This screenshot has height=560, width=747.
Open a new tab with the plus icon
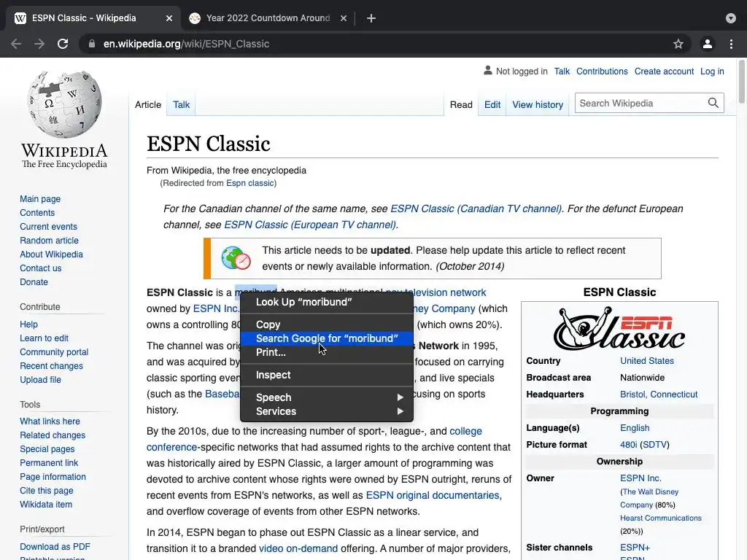(371, 18)
